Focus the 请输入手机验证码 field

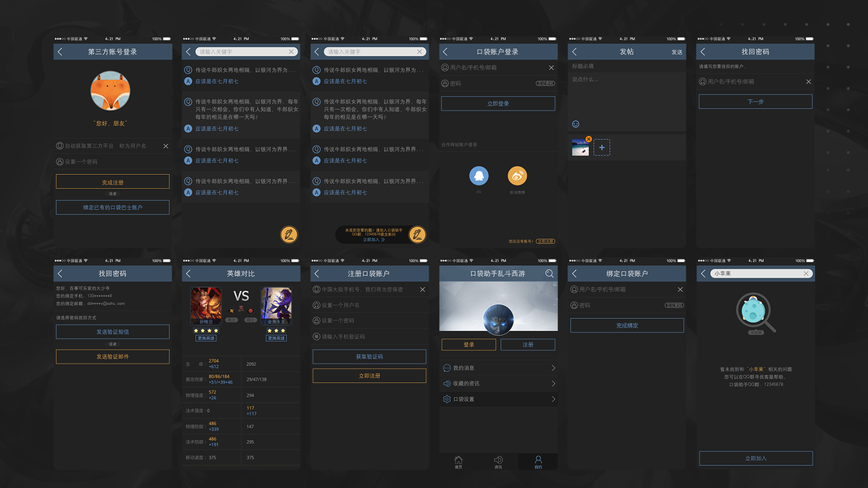[x=369, y=337]
